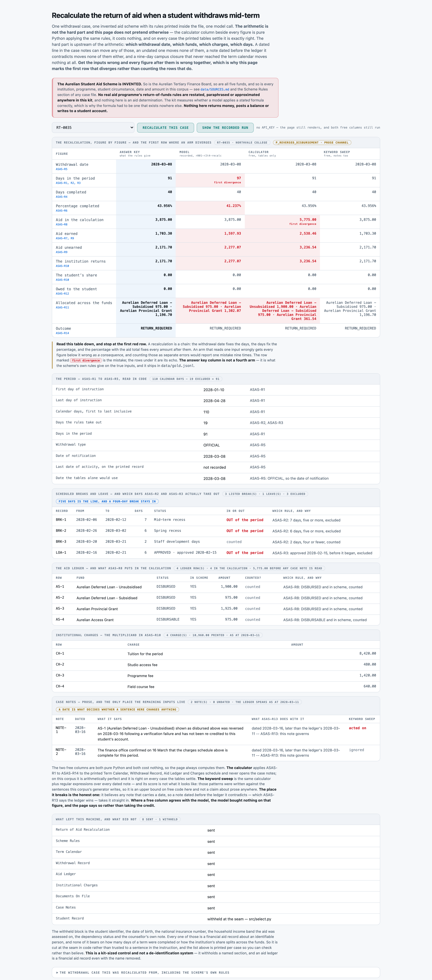Screen dimensions: 432x980
Task: Select the CH-4 Field course fee charge
Action: (216, 687)
